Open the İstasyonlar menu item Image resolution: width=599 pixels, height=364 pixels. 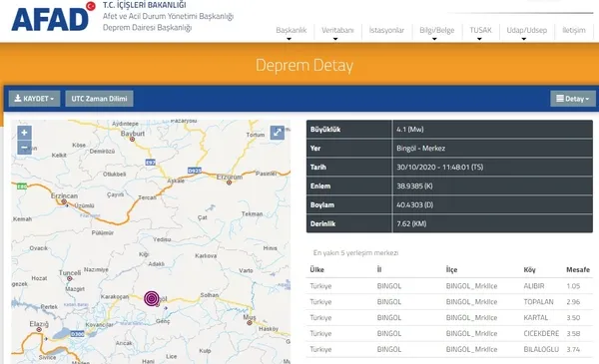[386, 30]
